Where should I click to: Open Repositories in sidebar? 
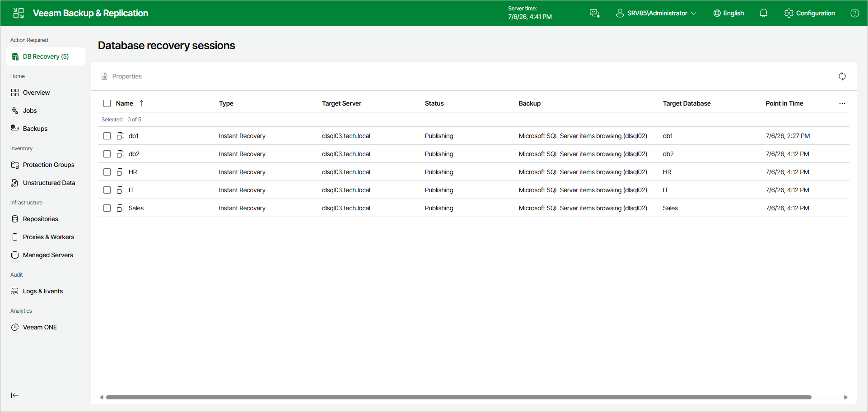coord(41,219)
